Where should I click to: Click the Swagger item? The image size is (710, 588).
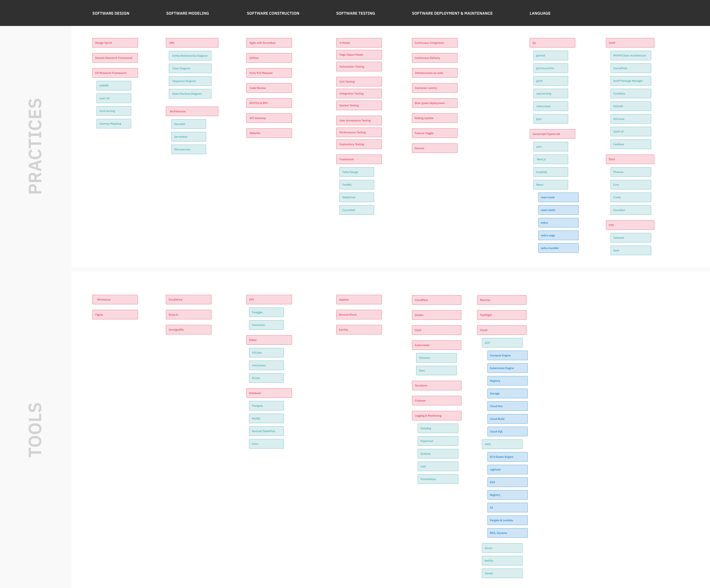click(266, 312)
